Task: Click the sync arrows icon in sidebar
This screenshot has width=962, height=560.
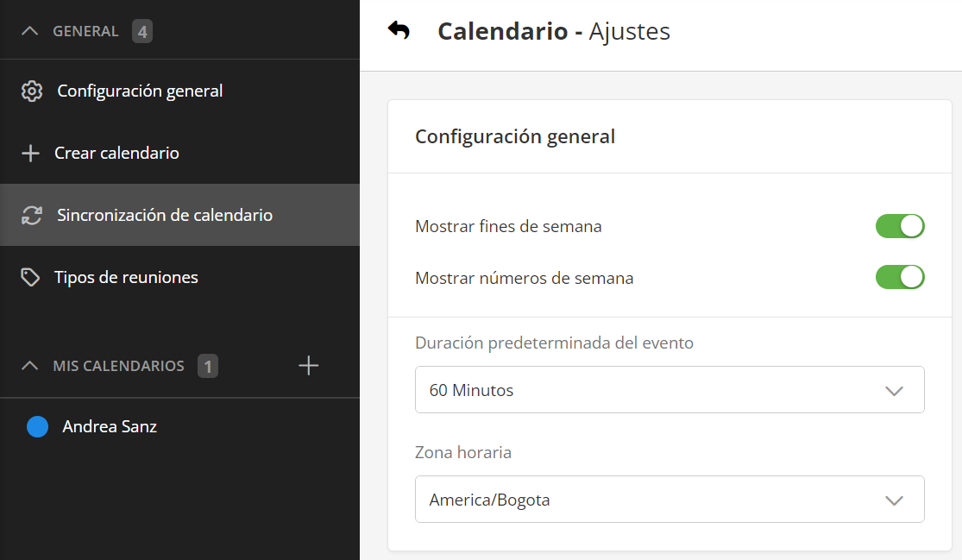Action: click(x=32, y=216)
